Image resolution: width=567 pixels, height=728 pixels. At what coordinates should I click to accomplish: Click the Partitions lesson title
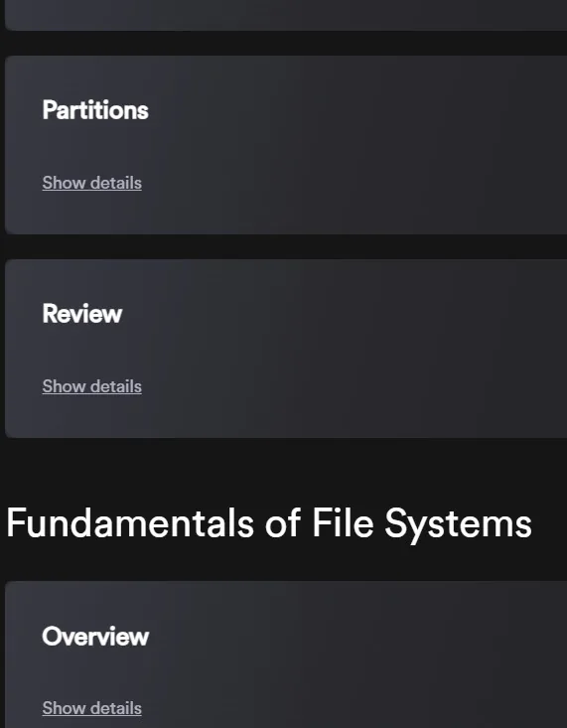95,110
